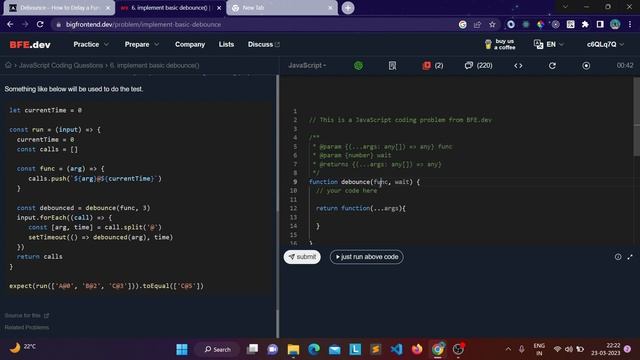Image resolution: width=640 pixels, height=360 pixels.
Task: Open the EN language dropdown
Action: point(549,44)
